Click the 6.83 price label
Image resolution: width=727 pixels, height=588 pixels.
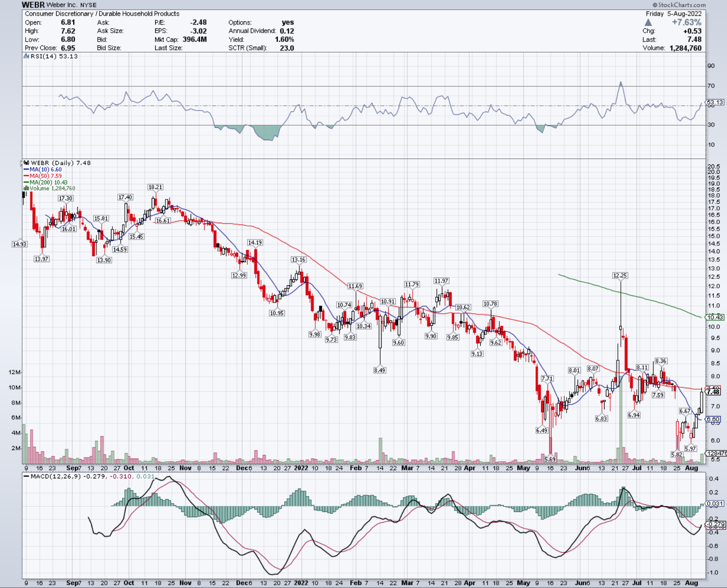601,418
